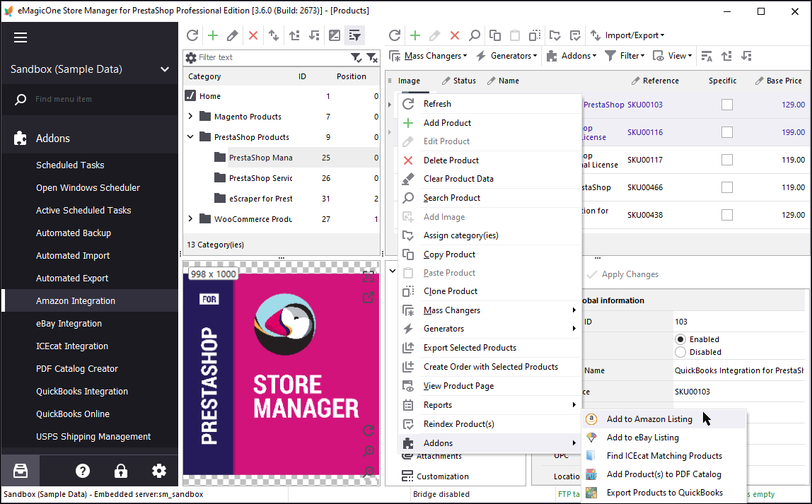Open USPS Shipping Management in sidebar
Screen dimensions: 812x504
pos(90,437)
